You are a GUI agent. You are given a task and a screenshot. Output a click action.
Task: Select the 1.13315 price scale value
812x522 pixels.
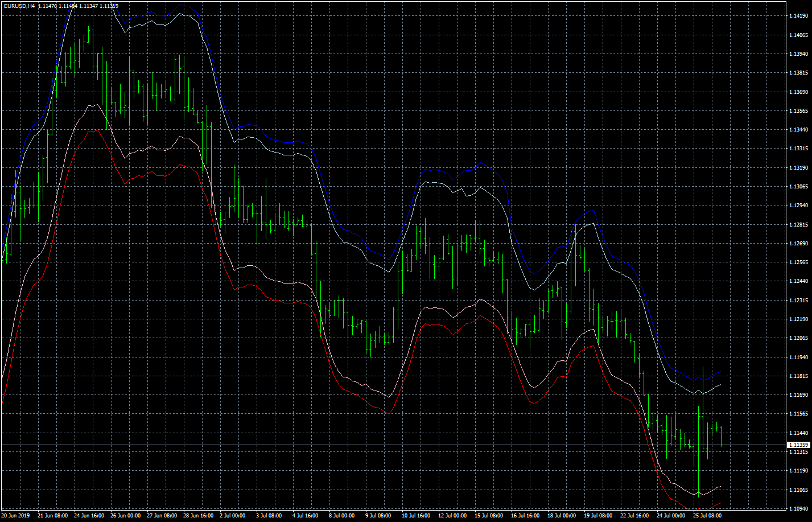click(x=798, y=149)
